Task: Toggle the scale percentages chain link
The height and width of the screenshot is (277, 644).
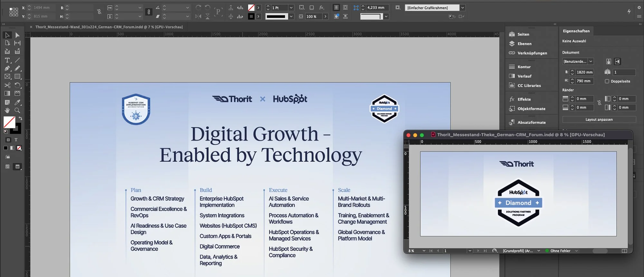Action: point(148,12)
